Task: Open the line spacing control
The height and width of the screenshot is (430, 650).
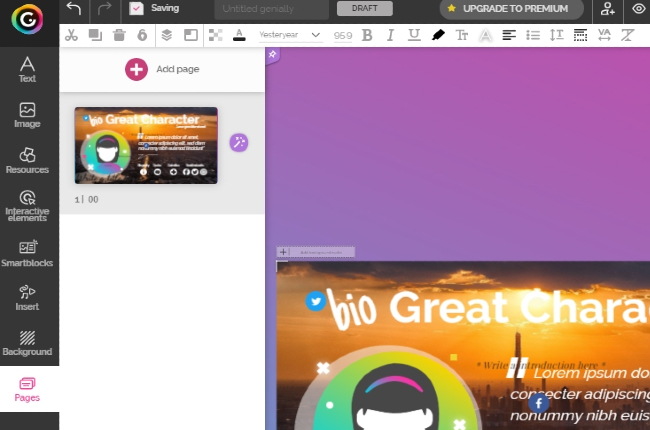Action: (556, 35)
